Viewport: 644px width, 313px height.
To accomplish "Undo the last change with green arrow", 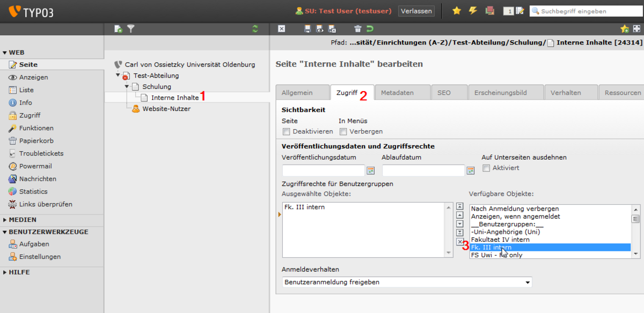I will [x=370, y=28].
